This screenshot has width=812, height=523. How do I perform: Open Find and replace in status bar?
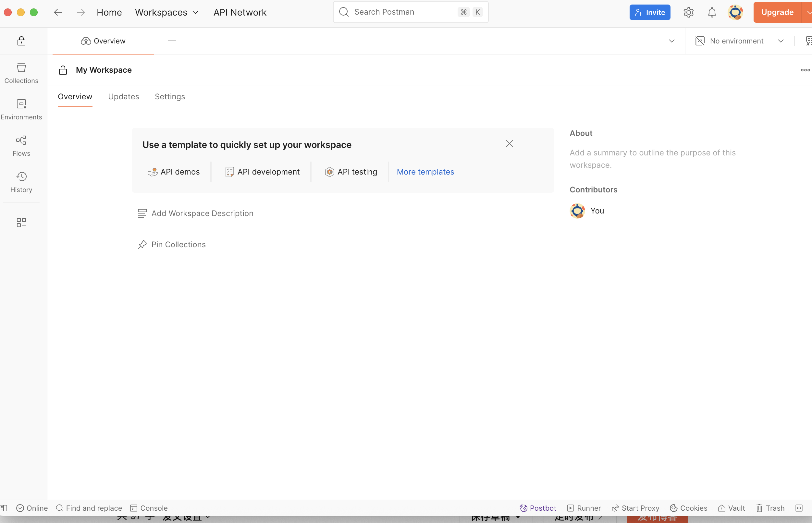[89, 508]
